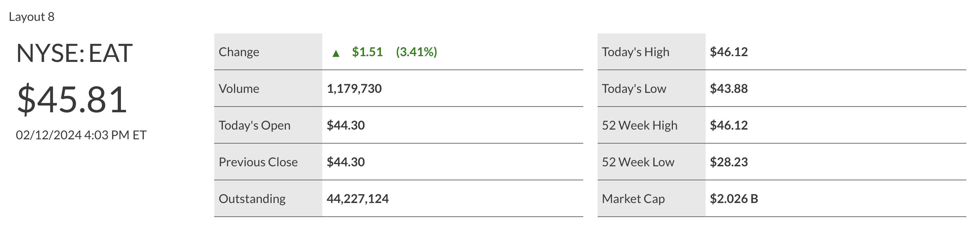Click the green up arrow change indicator

point(336,53)
